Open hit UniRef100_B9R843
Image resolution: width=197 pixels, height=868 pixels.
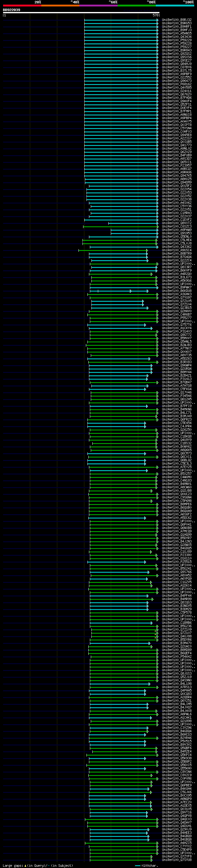point(177,50)
